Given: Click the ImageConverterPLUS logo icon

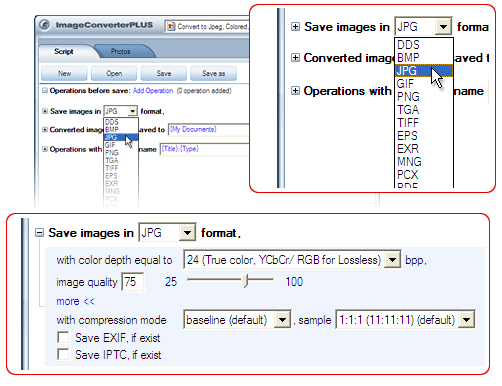Looking at the screenshot, I should click(44, 25).
